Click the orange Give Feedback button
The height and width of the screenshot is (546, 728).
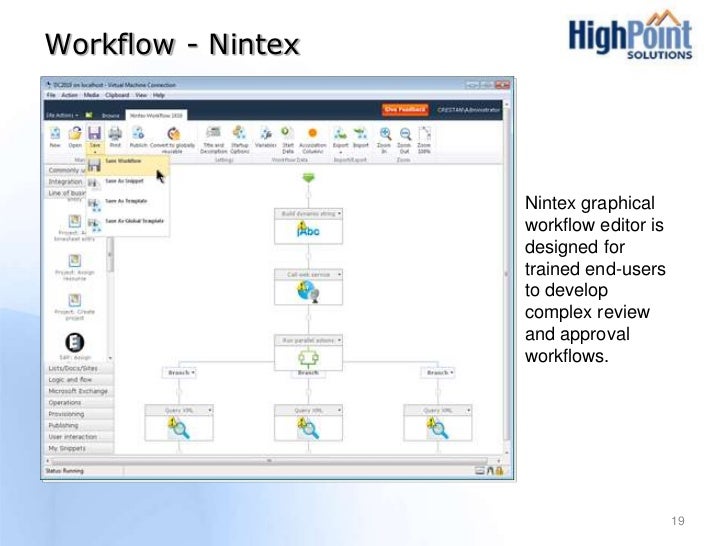point(405,110)
